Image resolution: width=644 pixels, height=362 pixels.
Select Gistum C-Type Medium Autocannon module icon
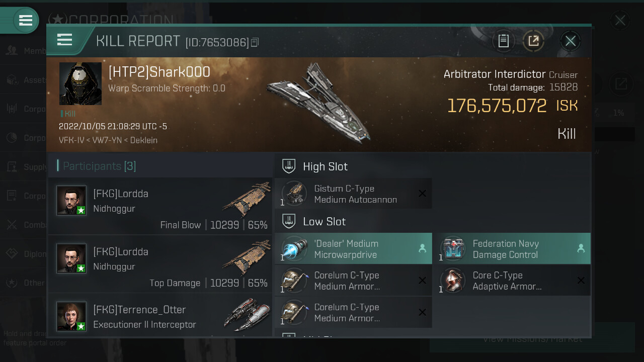(294, 194)
